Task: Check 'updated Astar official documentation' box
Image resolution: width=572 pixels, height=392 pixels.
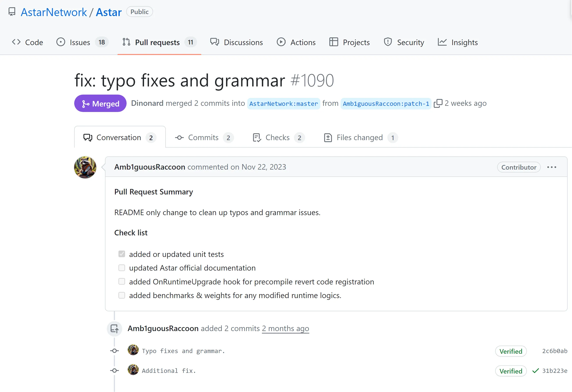Action: click(122, 267)
